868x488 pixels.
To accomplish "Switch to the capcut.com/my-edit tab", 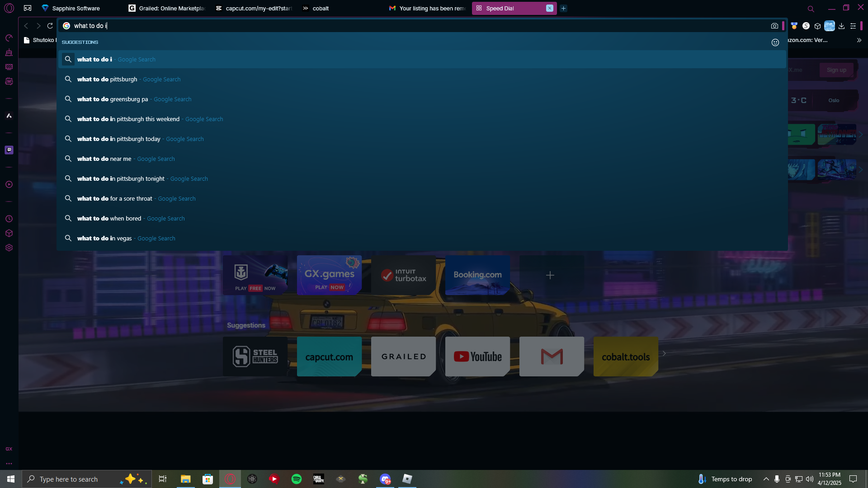I will click(x=254, y=8).
